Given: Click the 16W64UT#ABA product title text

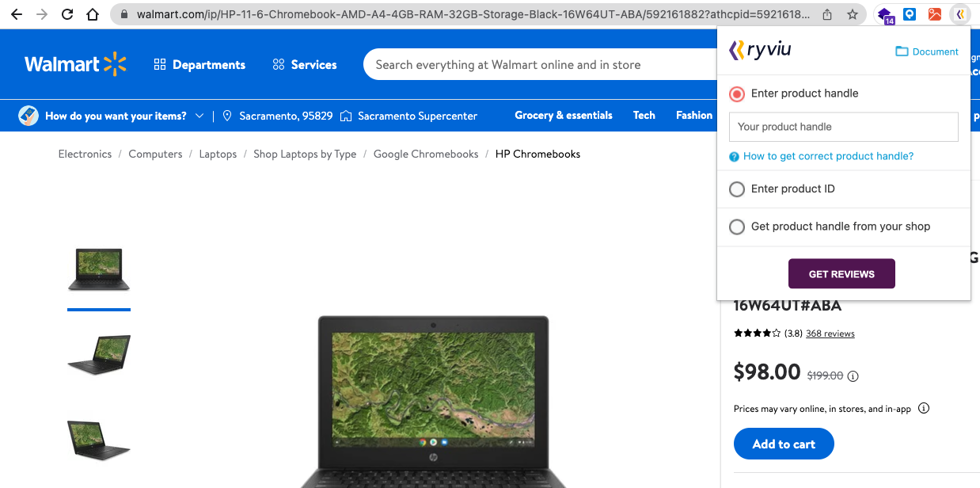Looking at the screenshot, I should (x=788, y=305).
